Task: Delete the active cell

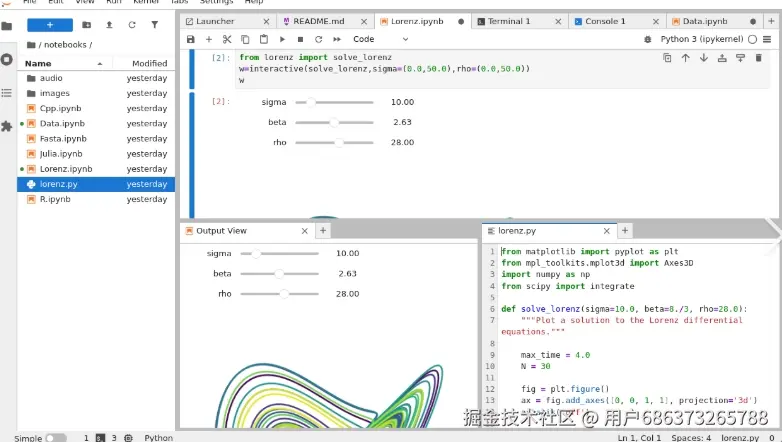Action: [x=759, y=58]
